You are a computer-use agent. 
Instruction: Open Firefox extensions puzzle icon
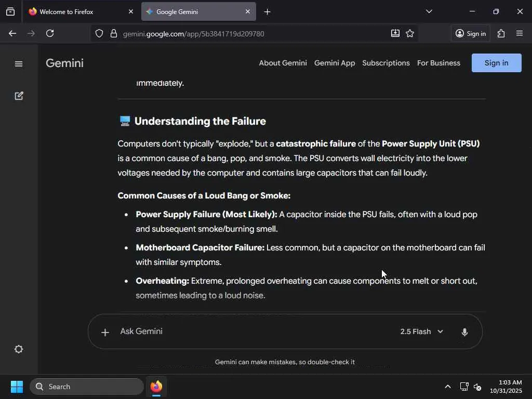pyautogui.click(x=501, y=34)
